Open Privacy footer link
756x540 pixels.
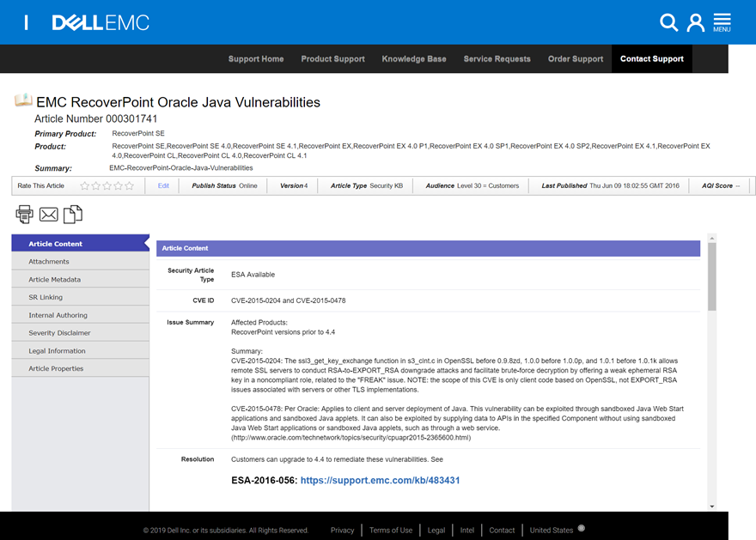[x=342, y=530]
